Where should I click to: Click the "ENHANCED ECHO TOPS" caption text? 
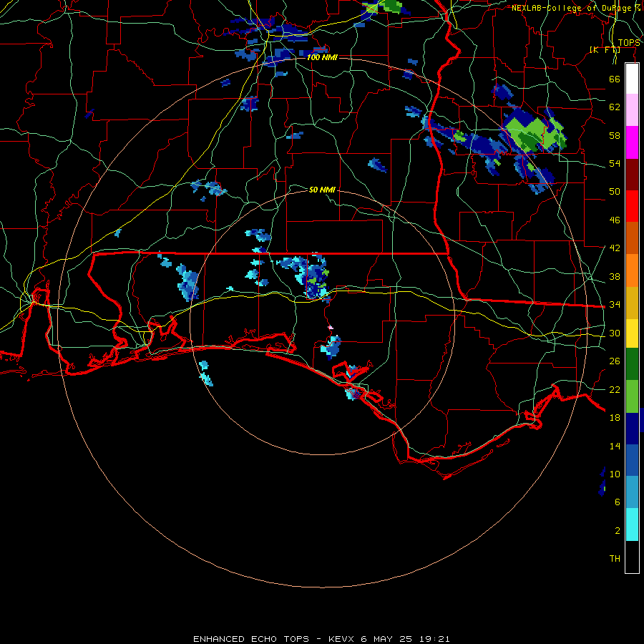(251, 639)
